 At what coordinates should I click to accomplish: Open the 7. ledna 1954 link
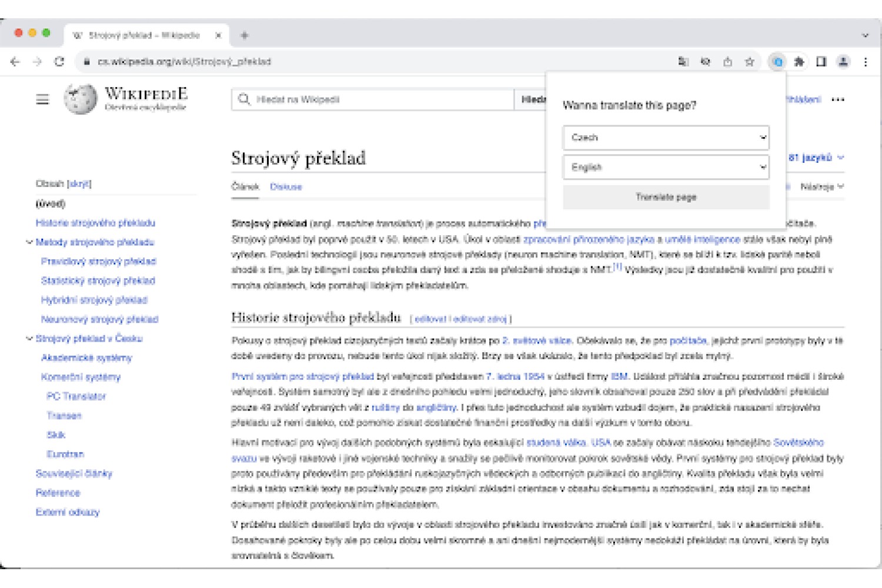coord(515,376)
